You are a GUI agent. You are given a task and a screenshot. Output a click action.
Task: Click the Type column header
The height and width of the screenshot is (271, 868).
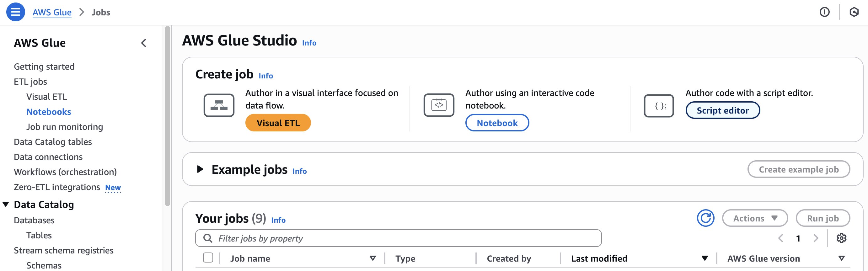click(x=405, y=258)
